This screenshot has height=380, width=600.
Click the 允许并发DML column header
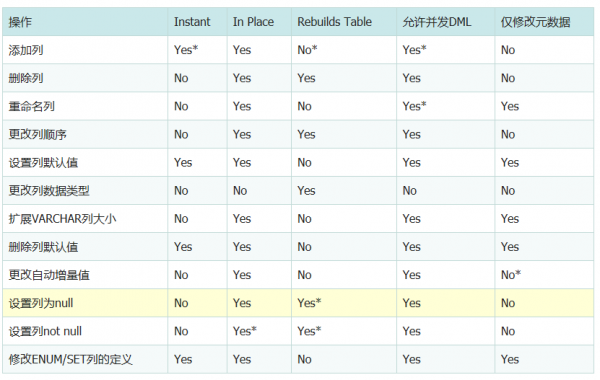tap(437, 22)
